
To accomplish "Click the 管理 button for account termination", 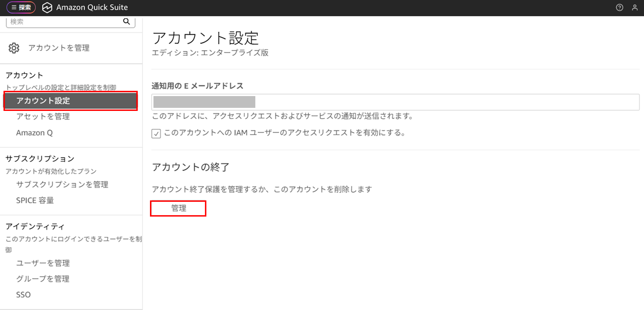I will coord(178,208).
